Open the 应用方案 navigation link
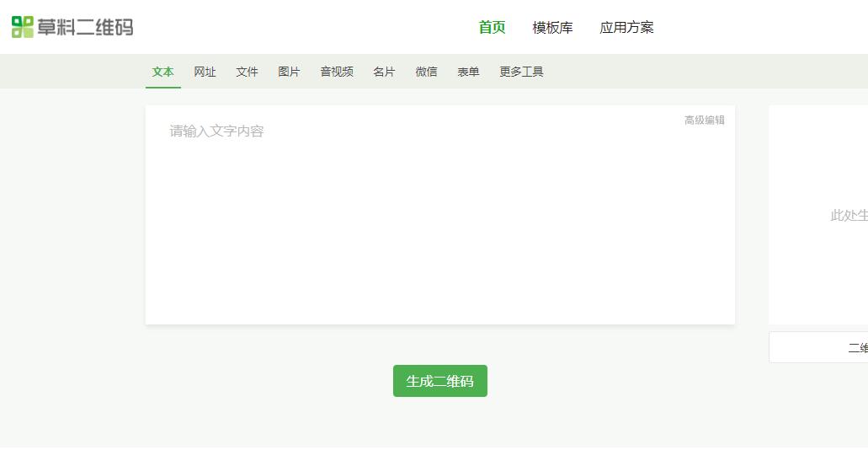This screenshot has width=868, height=450. [626, 27]
